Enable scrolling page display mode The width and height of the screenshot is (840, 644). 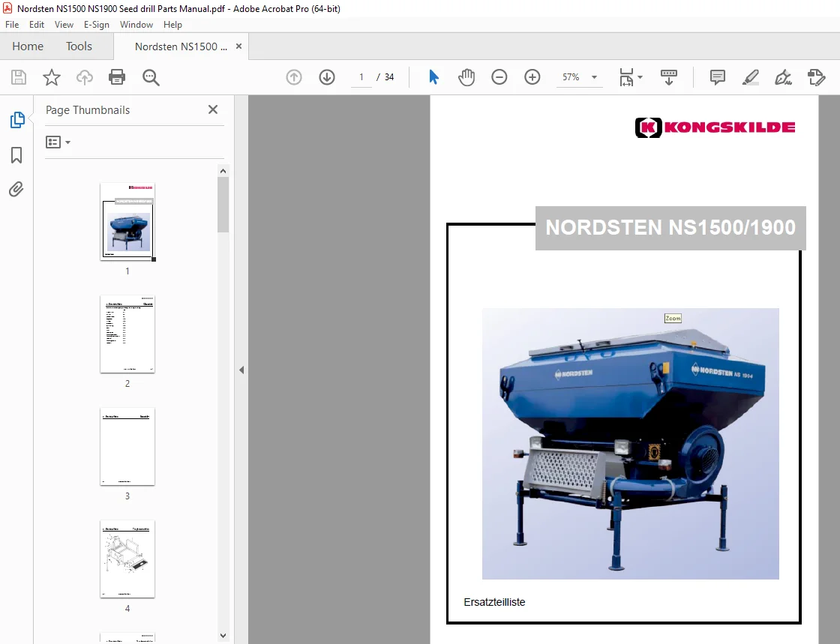point(668,77)
